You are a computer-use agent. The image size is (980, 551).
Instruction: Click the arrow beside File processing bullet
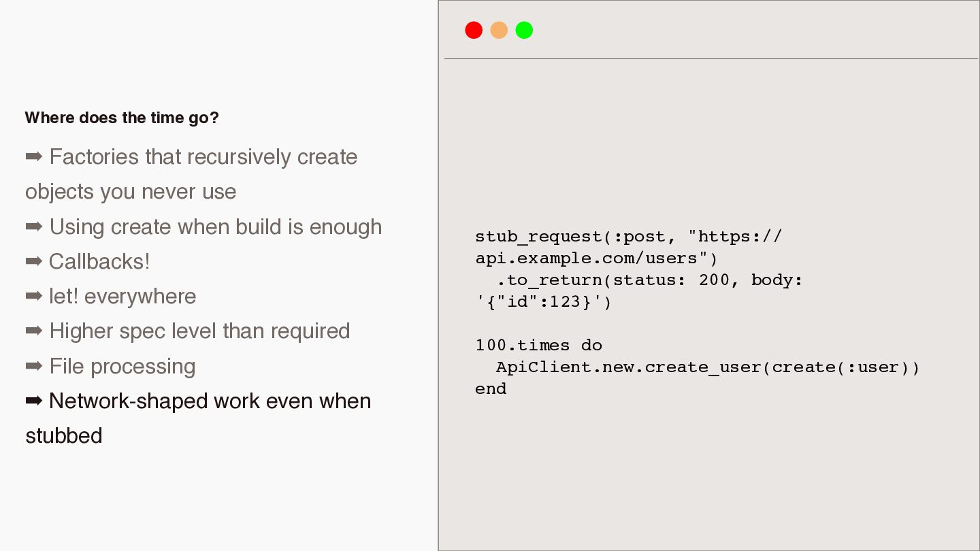(x=33, y=367)
